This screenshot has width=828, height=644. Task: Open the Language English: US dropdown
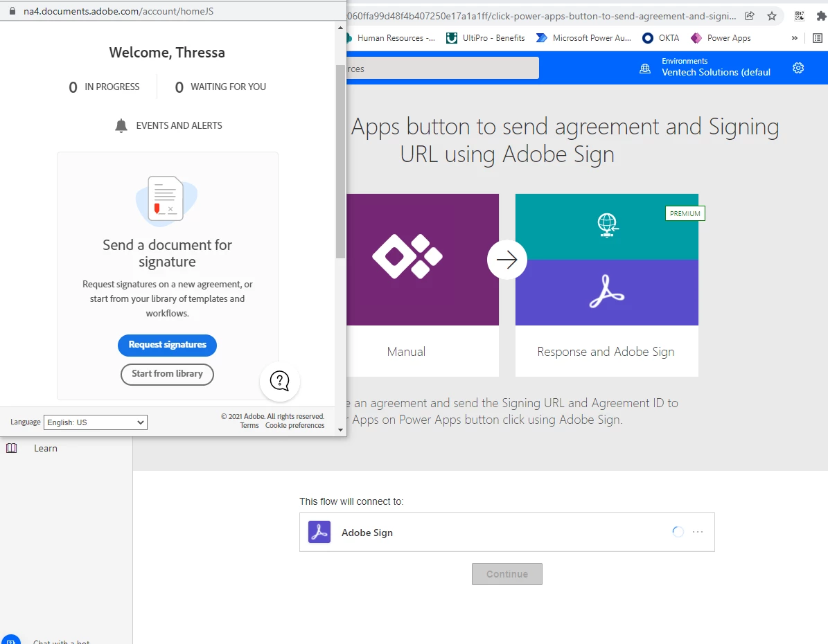pyautogui.click(x=96, y=422)
